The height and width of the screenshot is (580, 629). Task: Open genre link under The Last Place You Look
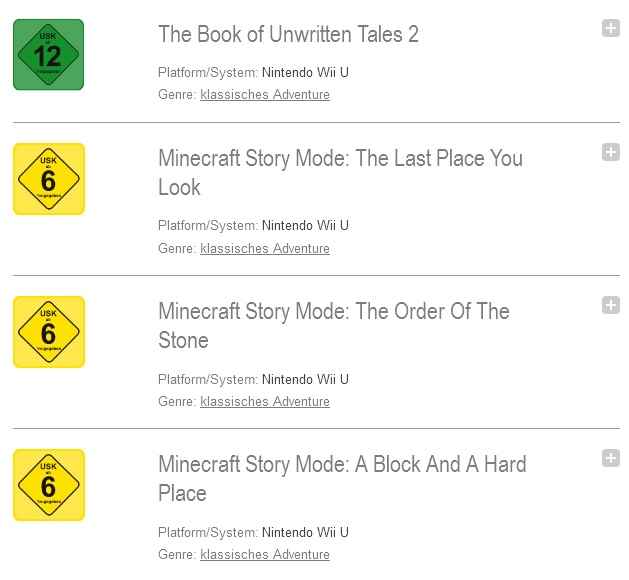click(265, 248)
